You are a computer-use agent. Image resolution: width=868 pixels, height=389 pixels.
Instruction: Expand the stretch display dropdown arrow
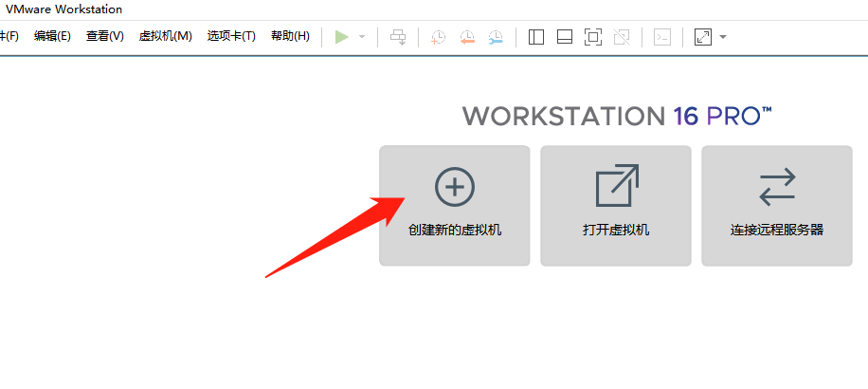[x=723, y=37]
